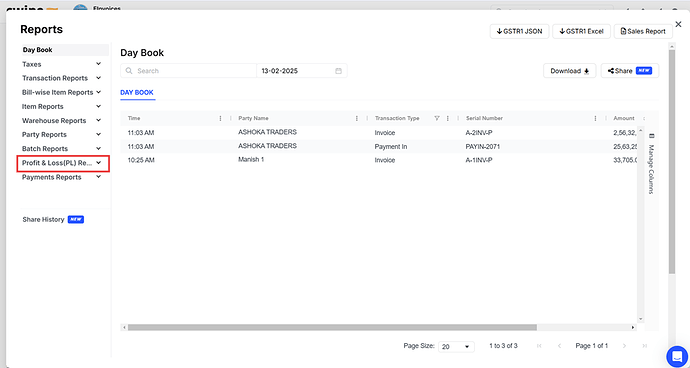Viewport: 690px width, 368px height.
Task: Go to next page icon
Action: click(x=624, y=346)
